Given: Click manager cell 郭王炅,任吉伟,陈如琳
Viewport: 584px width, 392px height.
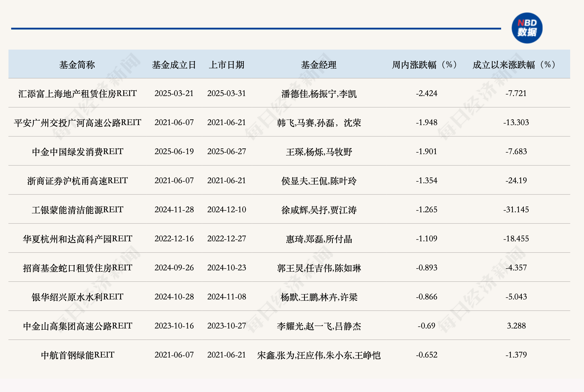Looking at the screenshot, I should tap(319, 268).
